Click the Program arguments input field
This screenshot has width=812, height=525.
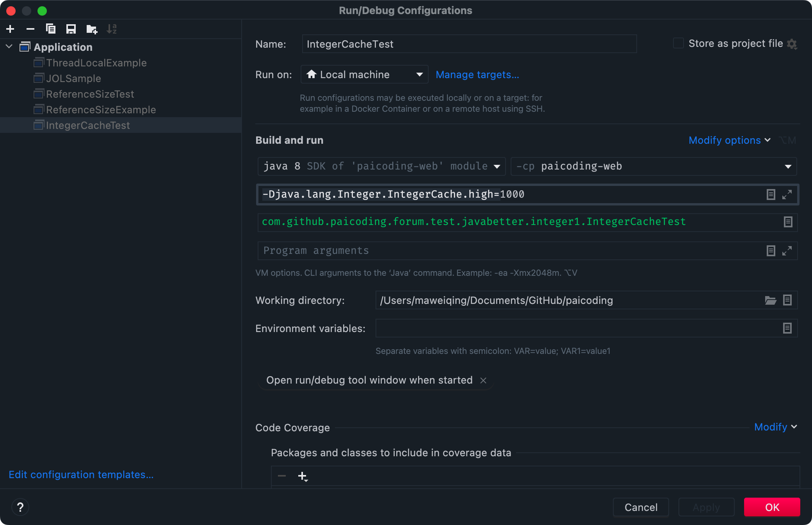tap(507, 251)
